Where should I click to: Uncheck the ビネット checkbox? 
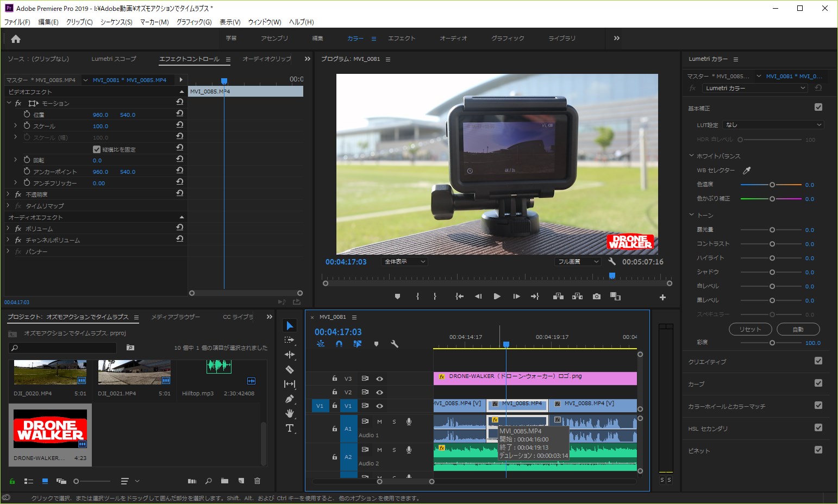[x=818, y=450]
